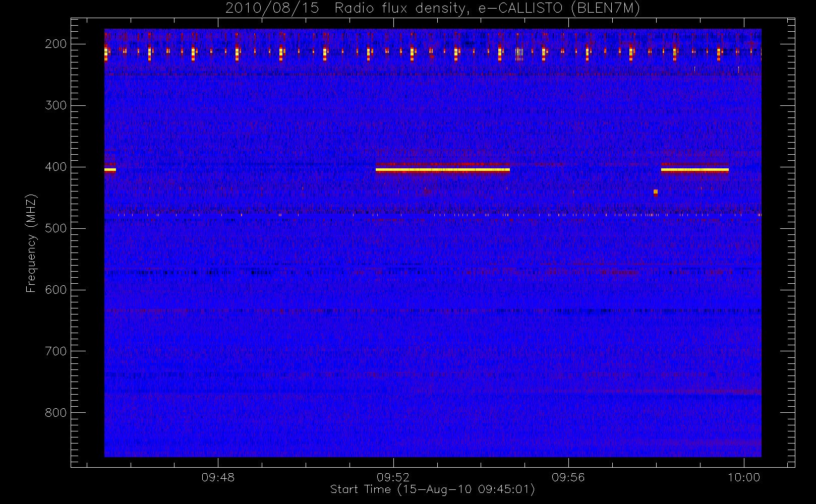Image resolution: width=816 pixels, height=504 pixels.
Task: Click the long yellow 400 MHz band near 09:53
Action: [x=443, y=170]
